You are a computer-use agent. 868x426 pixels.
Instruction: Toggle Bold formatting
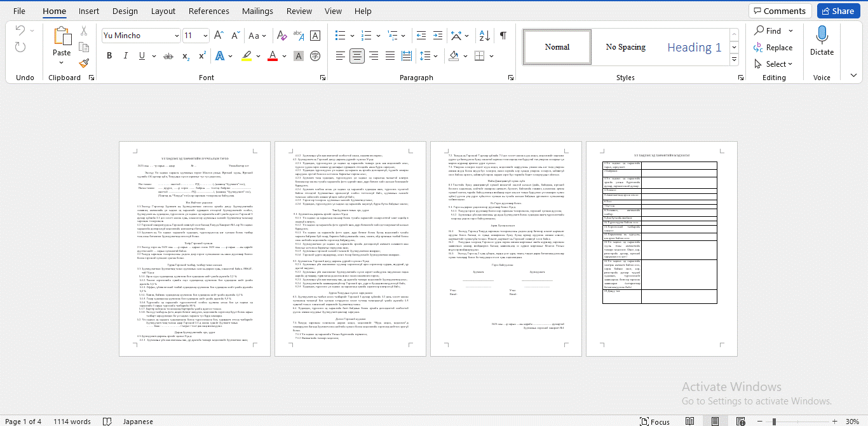(109, 56)
